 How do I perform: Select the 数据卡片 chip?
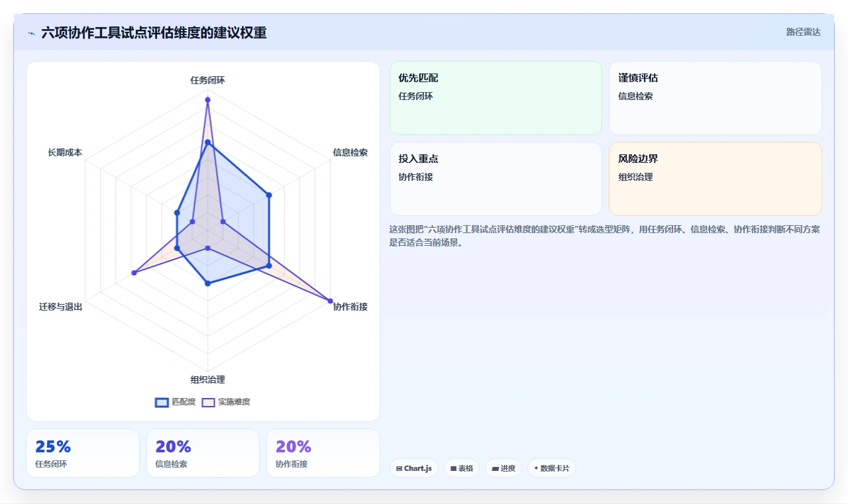click(x=552, y=468)
